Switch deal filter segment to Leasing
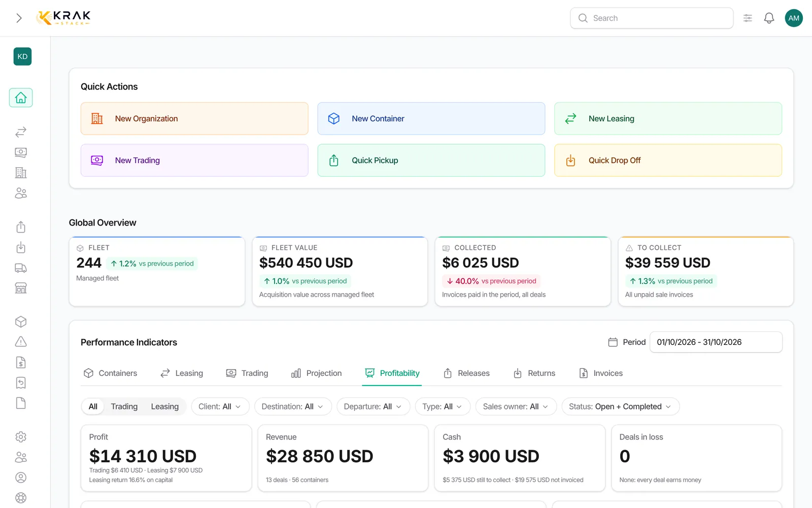Viewport: 812px width, 508px height. (x=165, y=406)
